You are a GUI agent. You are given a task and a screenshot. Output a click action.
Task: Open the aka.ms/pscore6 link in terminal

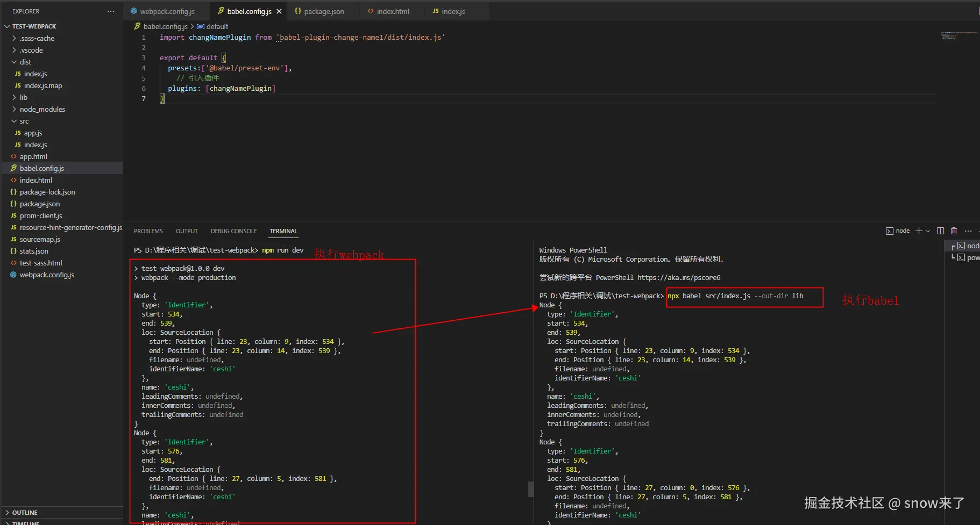(679, 278)
